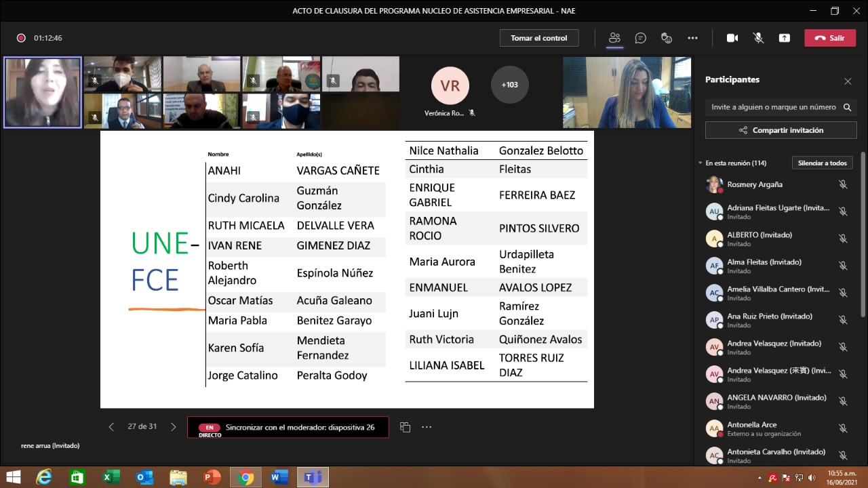Screen dimensions: 868x488
Task: Select participant ANGELA NAVARRO (Invitado)
Action: [x=778, y=401]
